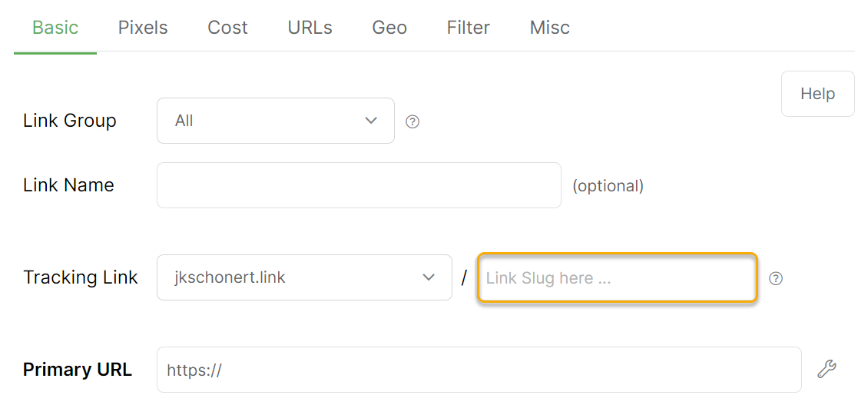Focus the Link Slug input box

618,277
